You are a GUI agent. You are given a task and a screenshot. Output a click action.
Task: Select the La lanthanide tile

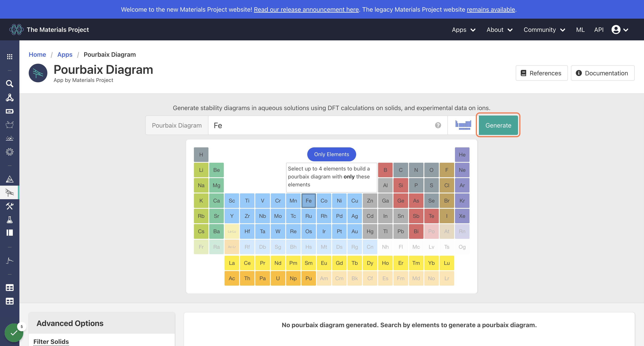(x=232, y=263)
